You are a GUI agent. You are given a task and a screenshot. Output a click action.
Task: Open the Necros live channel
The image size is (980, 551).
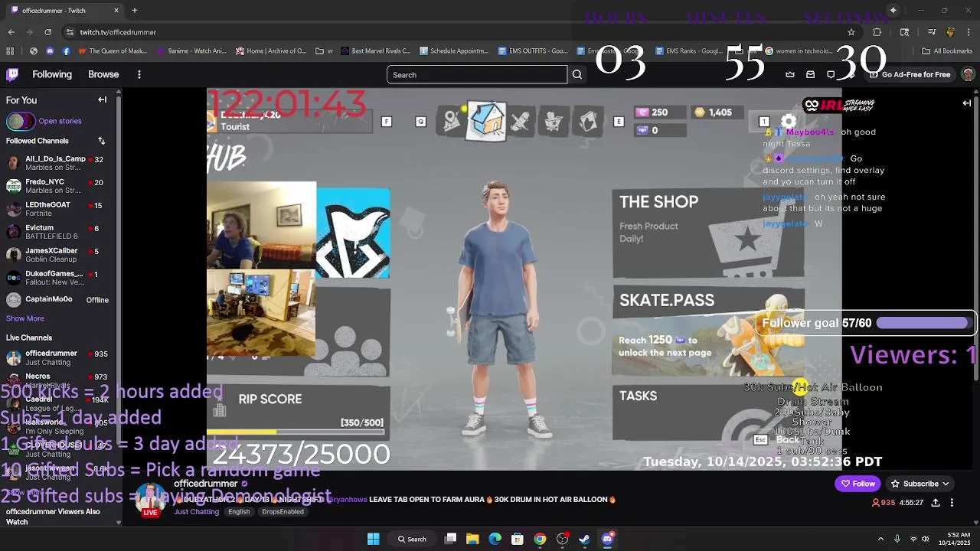[59, 380]
